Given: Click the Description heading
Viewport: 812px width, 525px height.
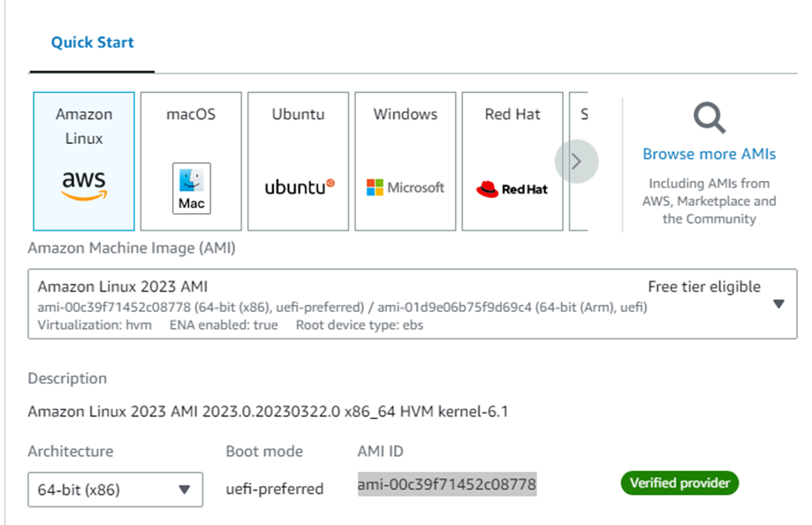Looking at the screenshot, I should pyautogui.click(x=67, y=378).
